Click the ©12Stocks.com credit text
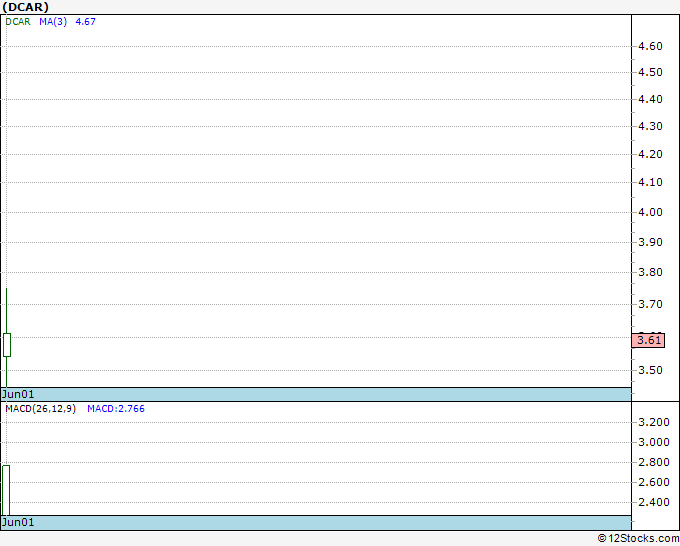680x546 pixels. (x=638, y=539)
